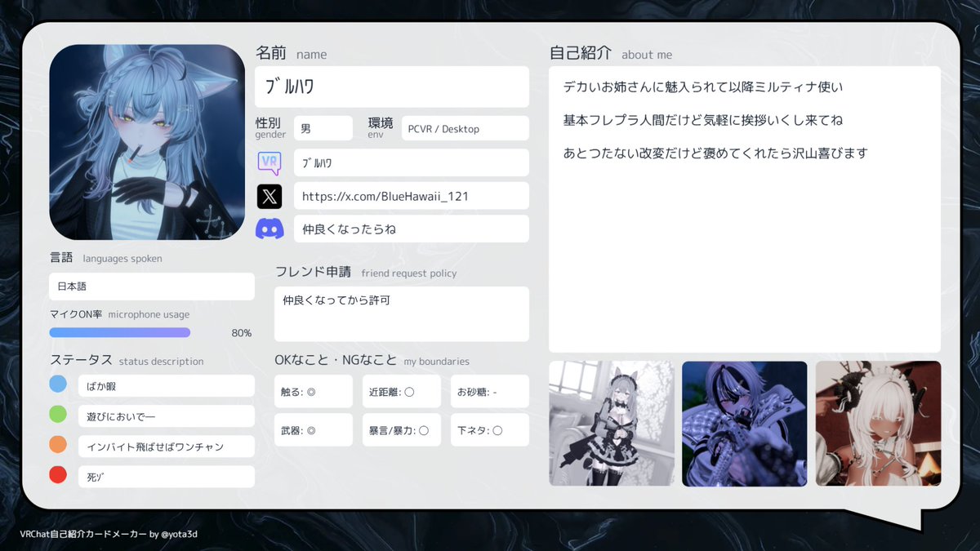Click the 80% microphone percentage text
The height and width of the screenshot is (551, 980).
(x=242, y=333)
